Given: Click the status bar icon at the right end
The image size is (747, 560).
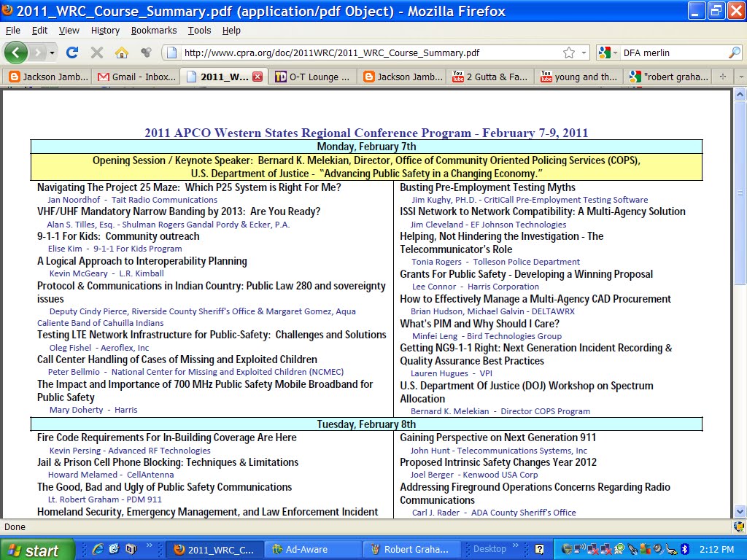Looking at the screenshot, I should coord(740,526).
